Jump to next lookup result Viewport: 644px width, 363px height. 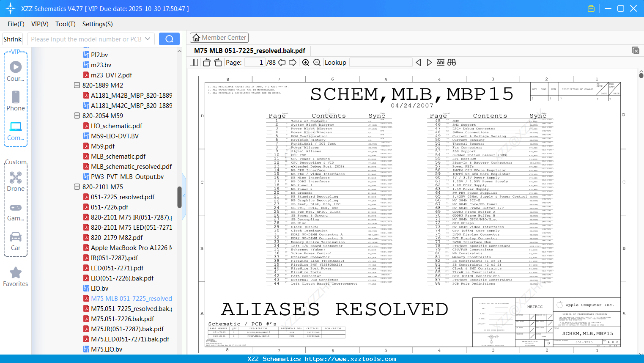click(x=429, y=62)
